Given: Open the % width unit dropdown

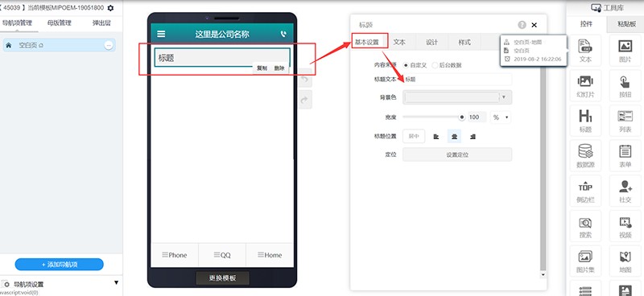Looking at the screenshot, I should coord(501,117).
